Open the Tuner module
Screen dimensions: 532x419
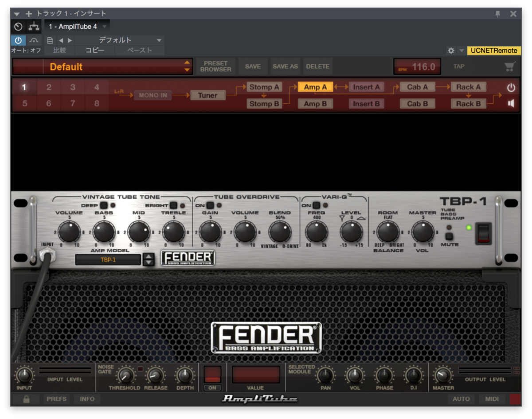tap(207, 95)
